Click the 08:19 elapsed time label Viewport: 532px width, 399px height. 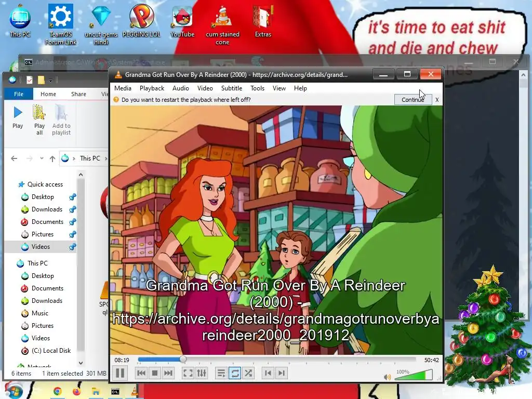coord(122,360)
